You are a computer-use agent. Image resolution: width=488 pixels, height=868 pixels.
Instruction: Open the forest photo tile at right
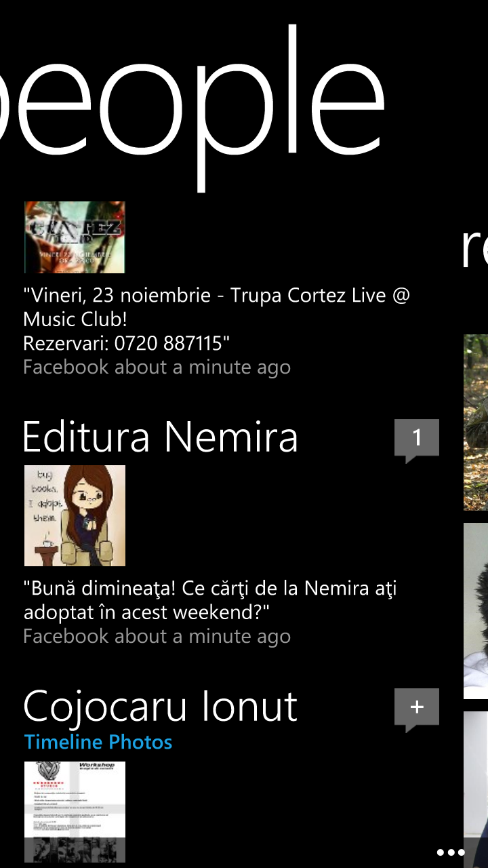476,422
